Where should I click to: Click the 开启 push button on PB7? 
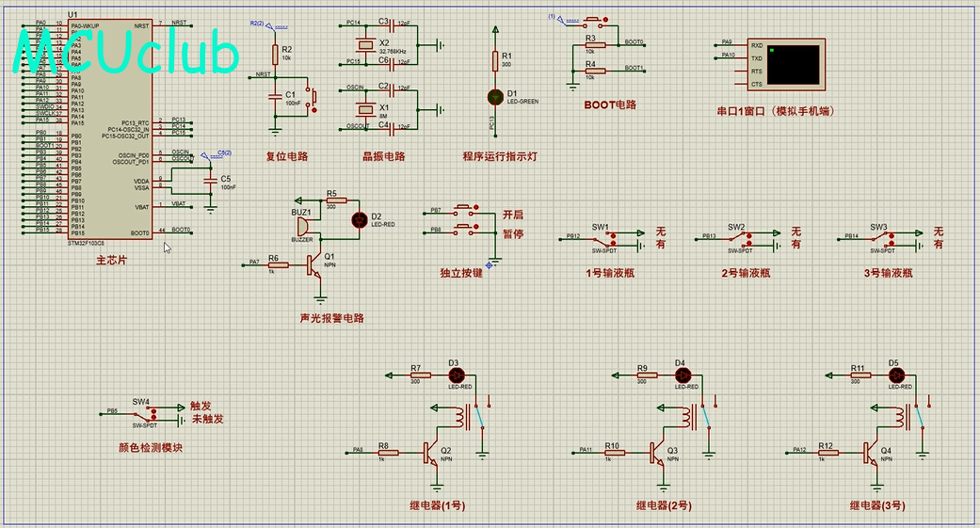tap(465, 209)
